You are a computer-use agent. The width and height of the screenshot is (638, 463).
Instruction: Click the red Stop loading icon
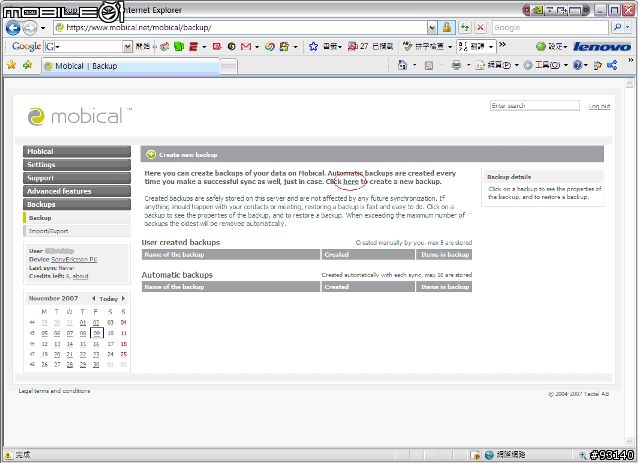click(x=480, y=28)
